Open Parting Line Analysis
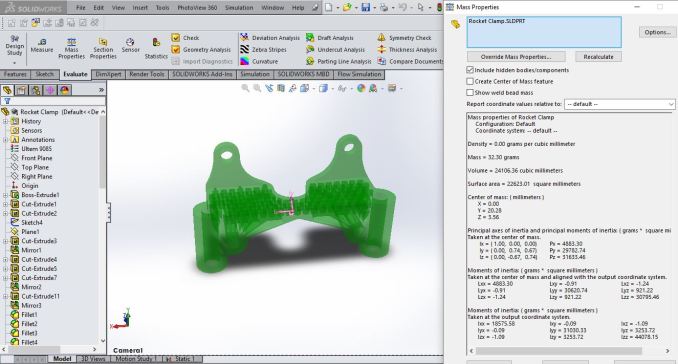Screen dimensions: 678x364 339,61
